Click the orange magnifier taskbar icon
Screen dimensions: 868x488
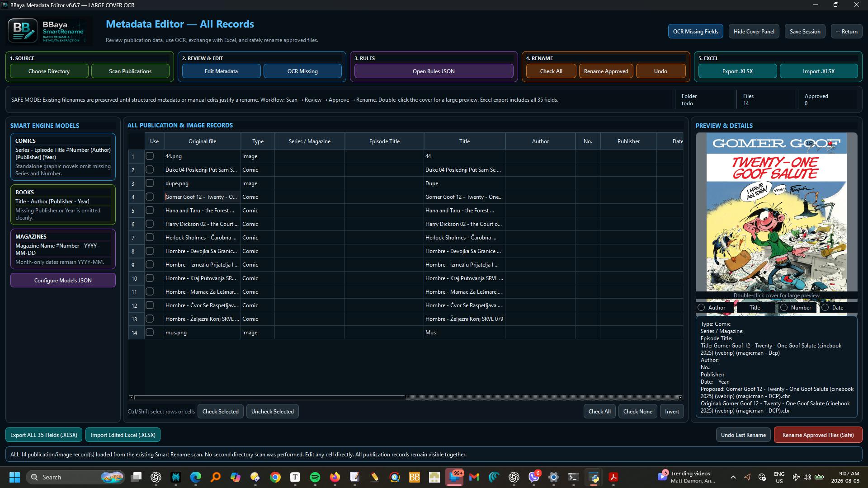click(216, 477)
